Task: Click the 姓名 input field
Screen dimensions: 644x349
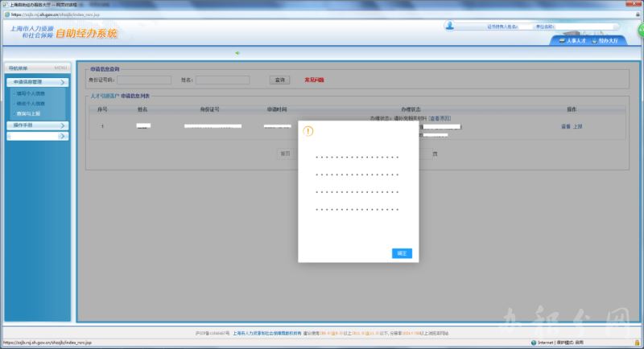Action: (223, 80)
